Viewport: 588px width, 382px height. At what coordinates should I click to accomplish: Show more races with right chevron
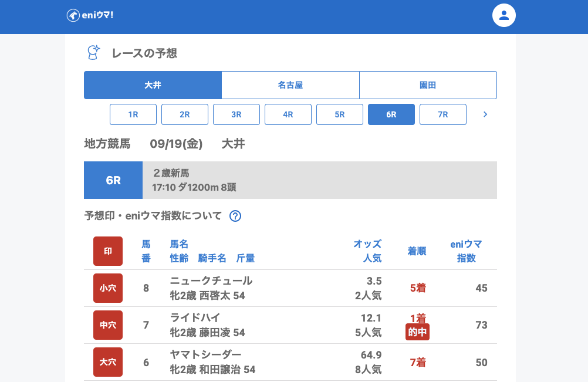(x=485, y=114)
